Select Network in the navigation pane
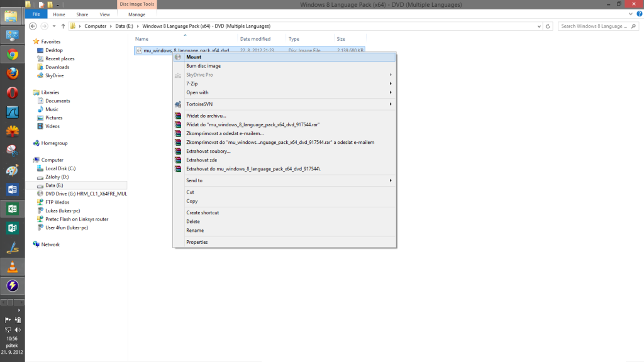 point(50,244)
